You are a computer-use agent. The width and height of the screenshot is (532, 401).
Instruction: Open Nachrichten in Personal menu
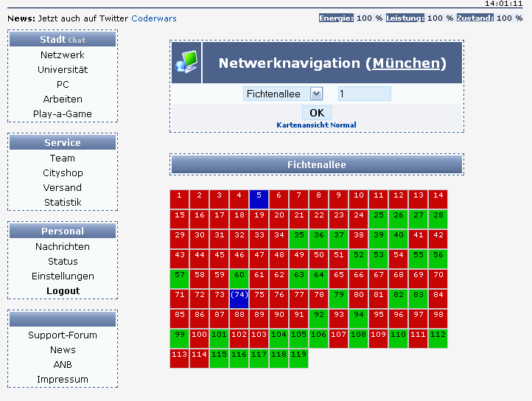click(63, 246)
